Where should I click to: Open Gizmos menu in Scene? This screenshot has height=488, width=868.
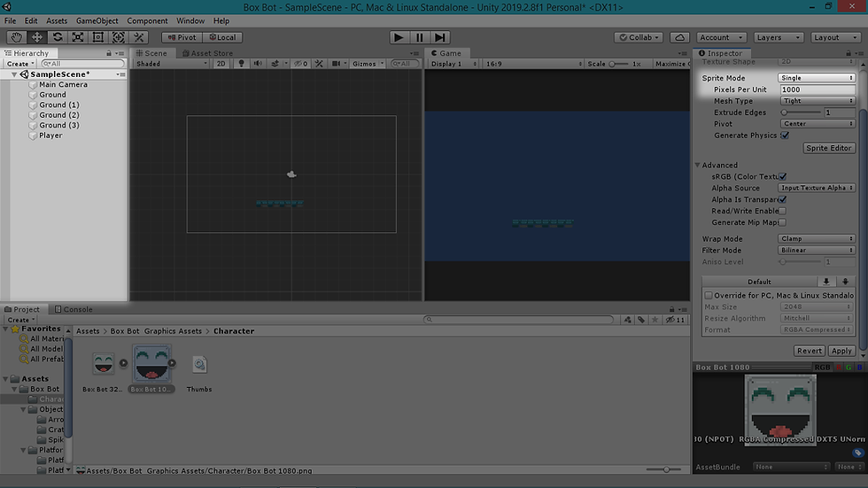(x=368, y=64)
